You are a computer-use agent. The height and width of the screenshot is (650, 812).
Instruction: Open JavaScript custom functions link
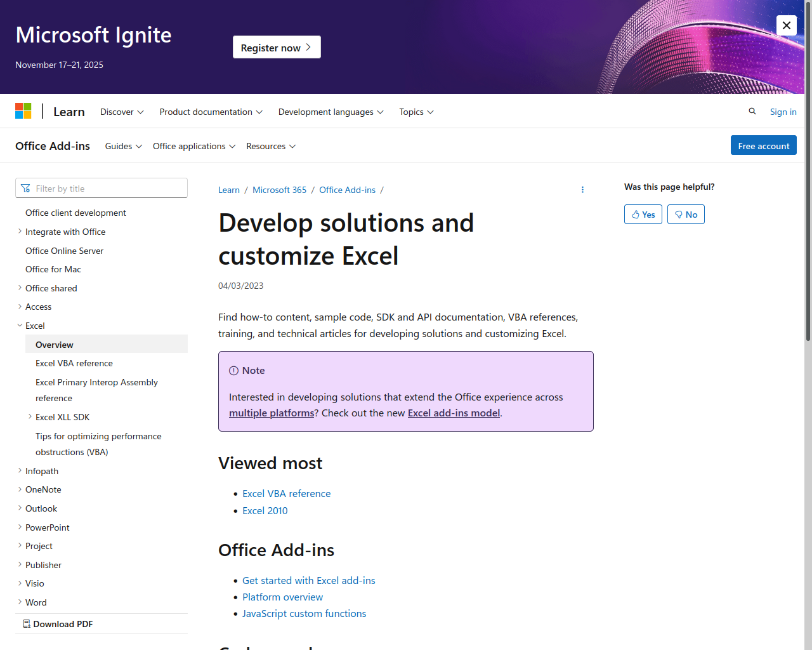pos(304,613)
